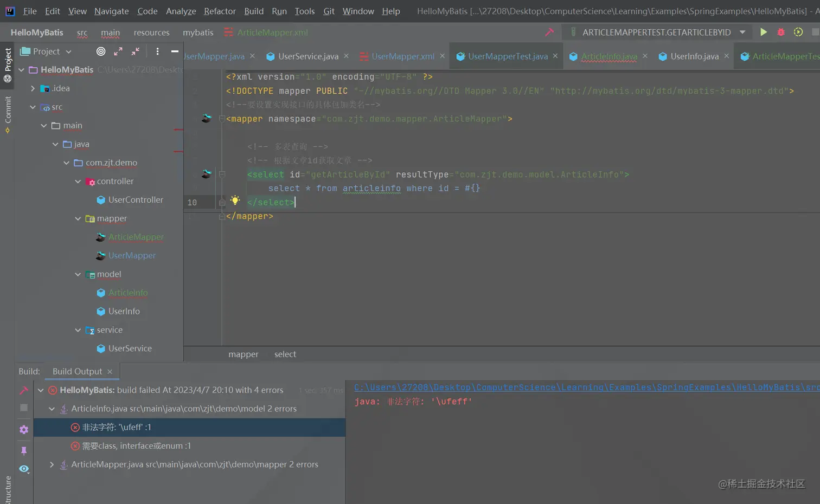Select opened file target icon in Project panel
Screen dimensions: 820x504
click(101, 51)
